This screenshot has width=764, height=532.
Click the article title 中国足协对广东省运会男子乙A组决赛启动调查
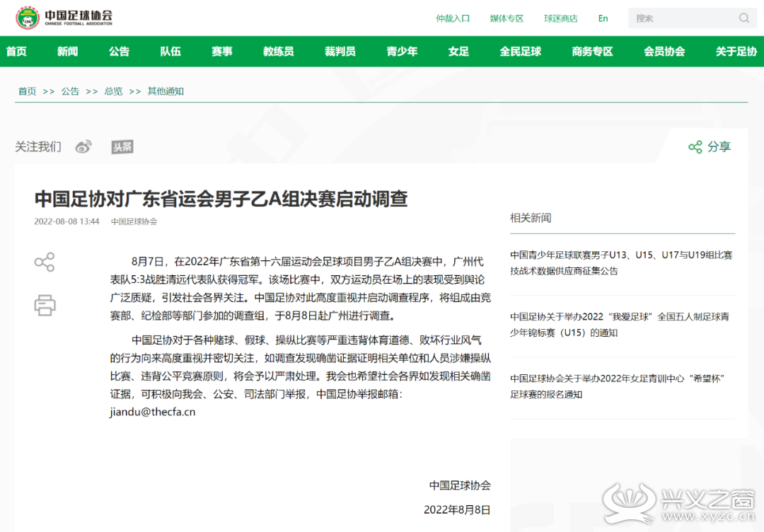pos(221,199)
